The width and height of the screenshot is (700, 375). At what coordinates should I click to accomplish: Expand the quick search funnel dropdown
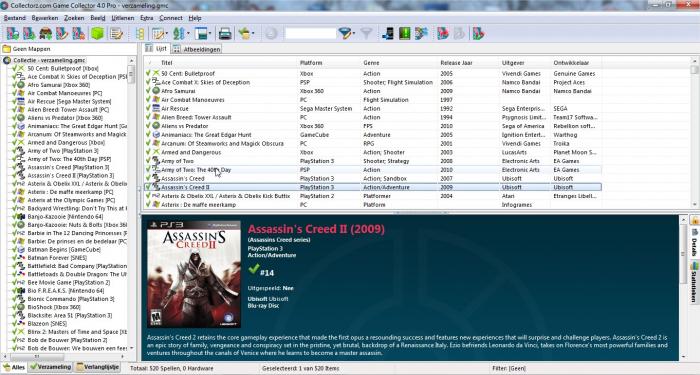coord(354,33)
